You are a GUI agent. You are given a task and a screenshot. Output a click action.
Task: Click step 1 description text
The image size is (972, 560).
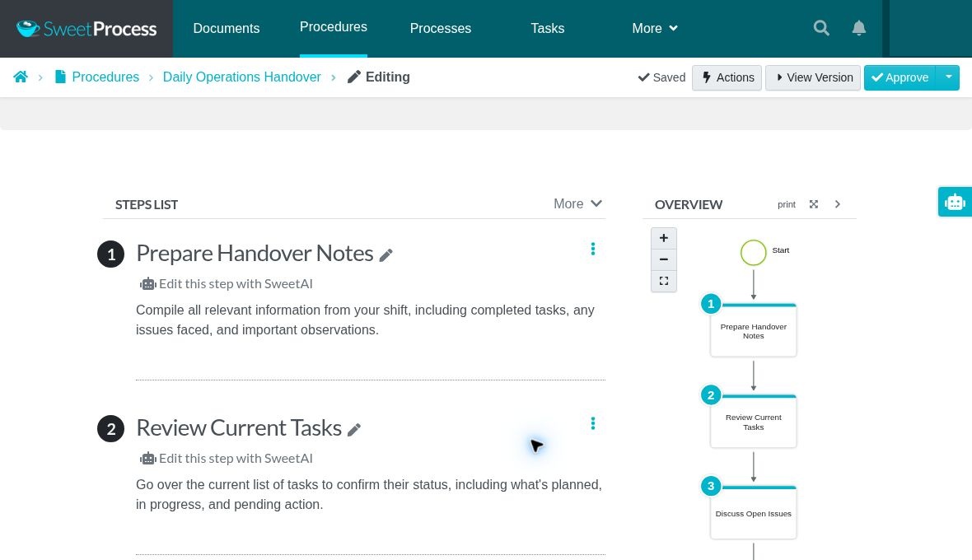click(365, 320)
